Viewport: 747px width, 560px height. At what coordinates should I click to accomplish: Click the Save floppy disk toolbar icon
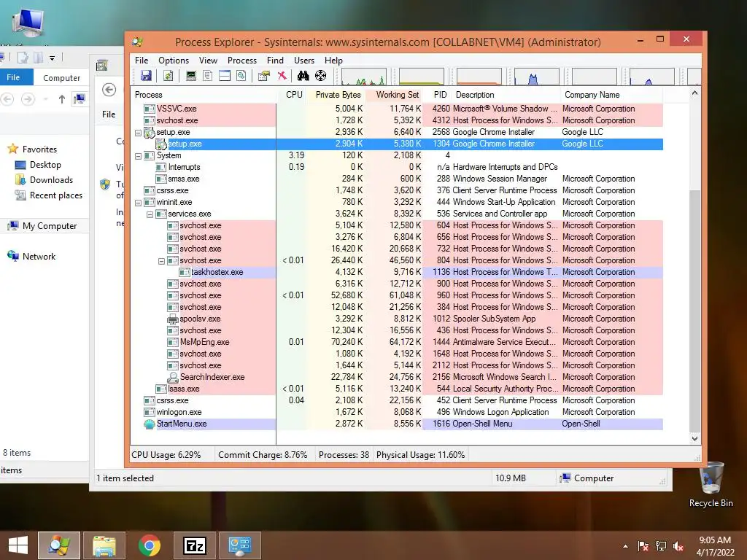pos(146,76)
